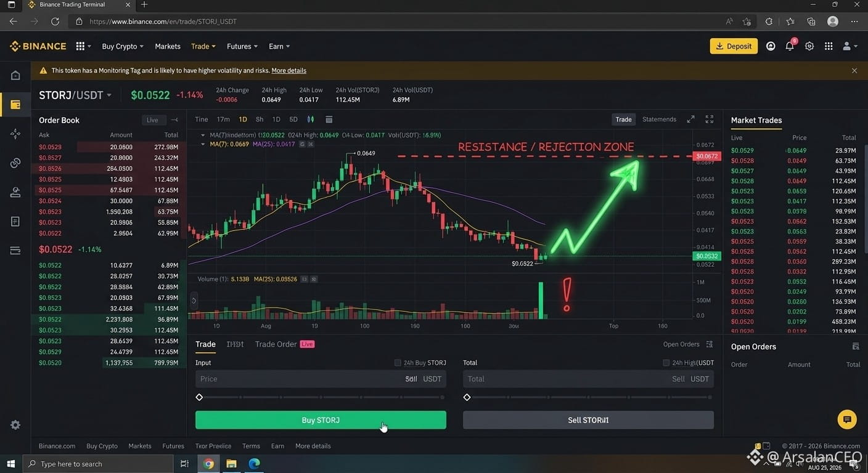The height and width of the screenshot is (473, 868).
Task: Go to Markets in the top navigation
Action: tap(168, 46)
